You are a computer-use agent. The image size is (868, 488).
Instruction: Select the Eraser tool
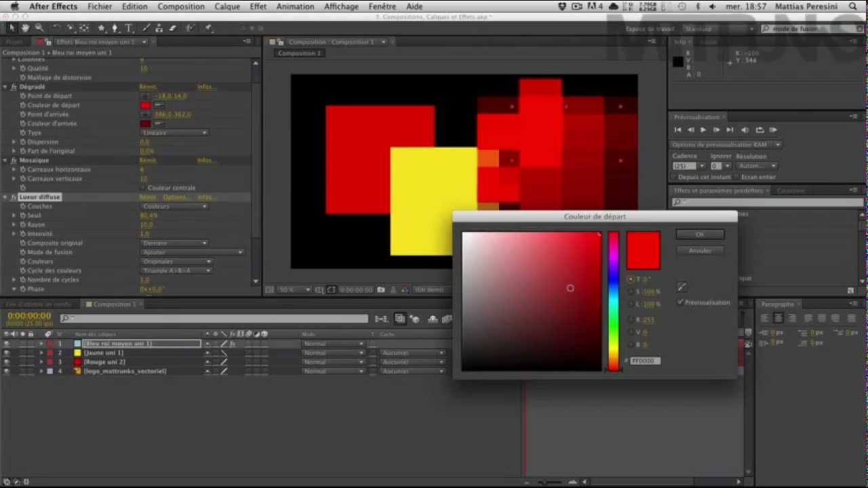[x=173, y=28]
